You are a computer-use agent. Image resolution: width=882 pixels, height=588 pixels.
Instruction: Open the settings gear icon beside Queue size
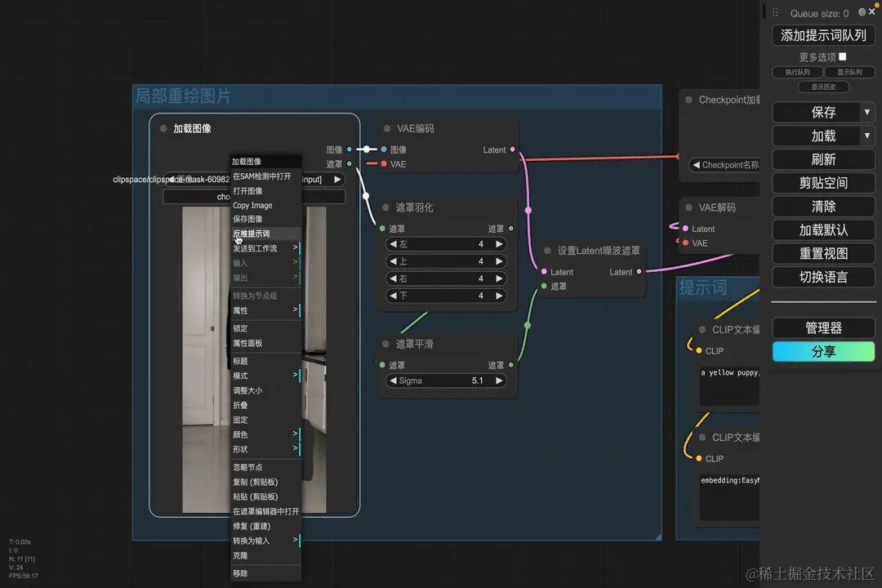[862, 11]
